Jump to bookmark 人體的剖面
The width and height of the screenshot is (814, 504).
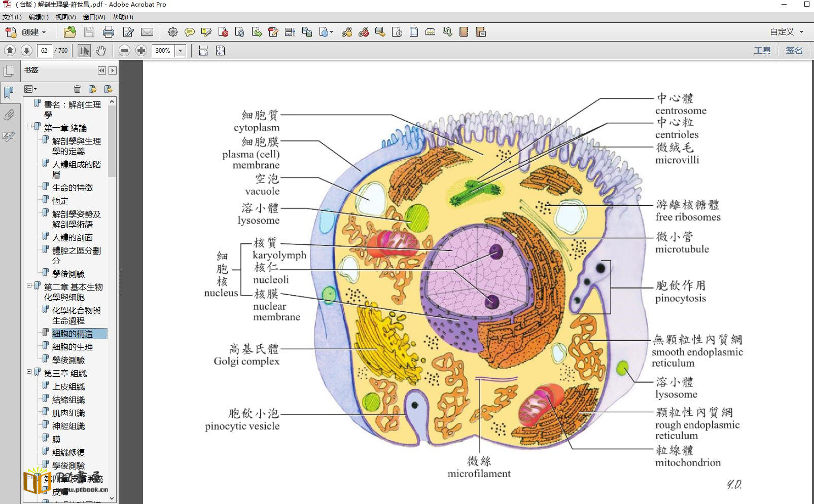tap(73, 237)
